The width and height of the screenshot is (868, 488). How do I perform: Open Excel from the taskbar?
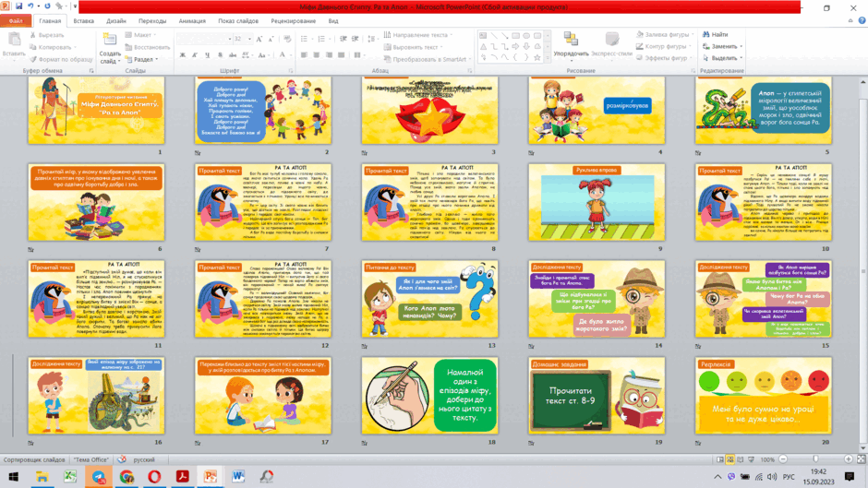(70, 476)
